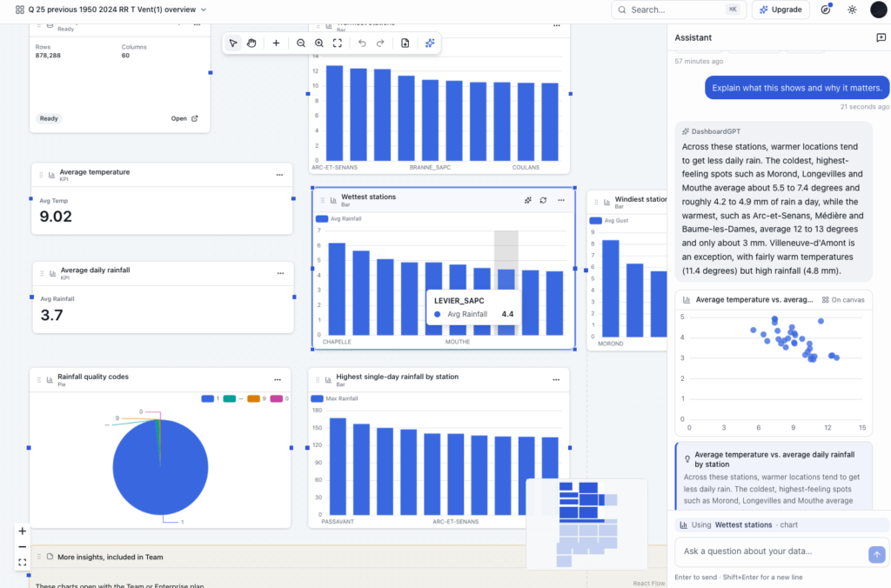Open Rainfall quality codes card options menu
This screenshot has height=588, width=891.
(x=278, y=379)
